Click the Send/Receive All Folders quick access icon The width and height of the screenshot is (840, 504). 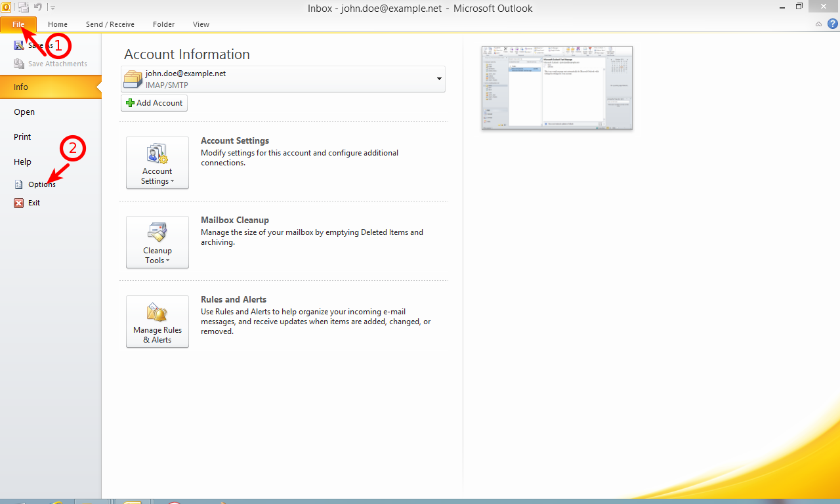[x=24, y=7]
